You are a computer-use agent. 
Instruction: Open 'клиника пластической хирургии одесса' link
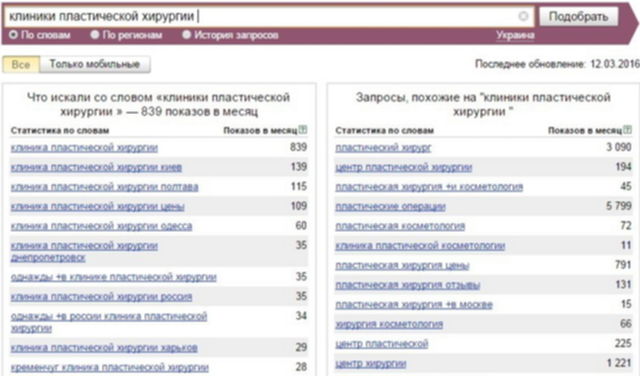coord(101,226)
